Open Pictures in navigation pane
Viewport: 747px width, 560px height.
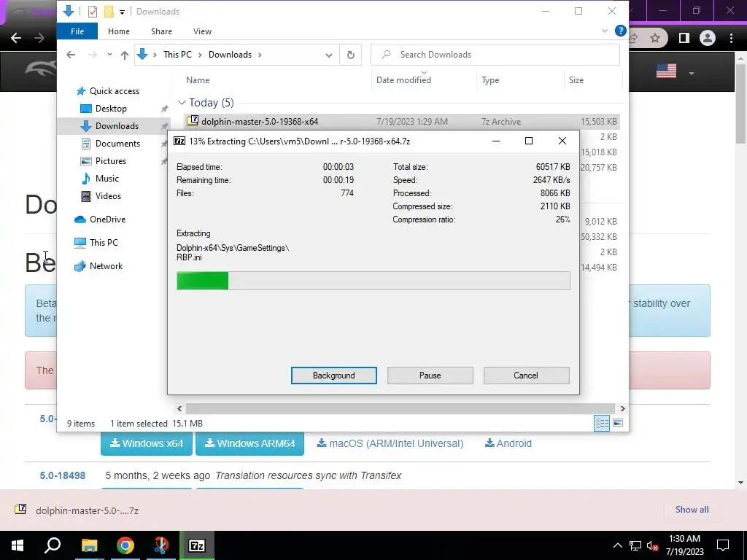point(111,161)
